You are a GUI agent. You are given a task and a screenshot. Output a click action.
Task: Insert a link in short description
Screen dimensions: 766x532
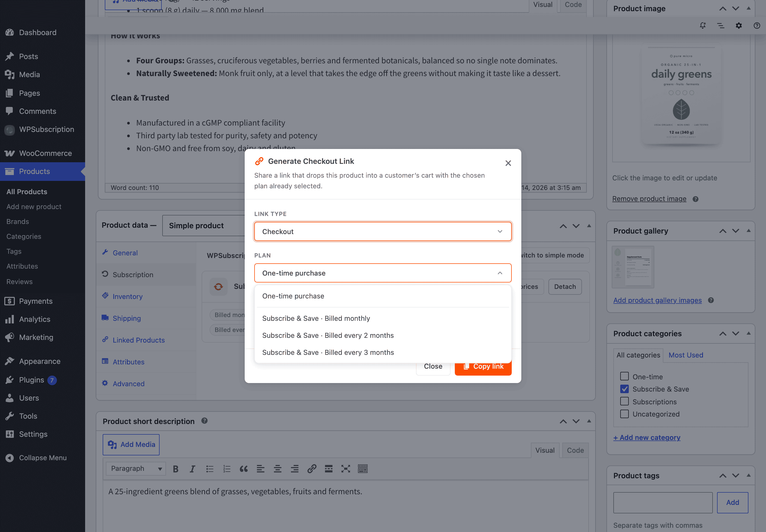click(312, 469)
